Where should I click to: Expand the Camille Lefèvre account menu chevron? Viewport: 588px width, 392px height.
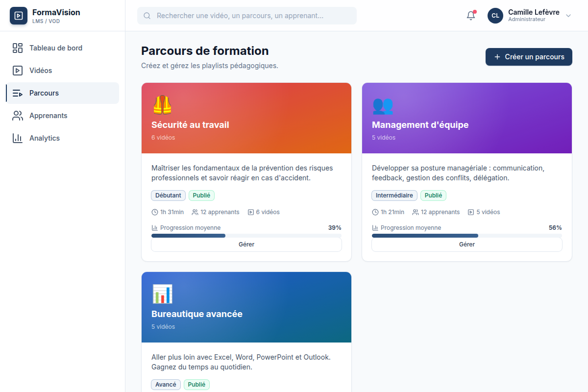coord(568,16)
